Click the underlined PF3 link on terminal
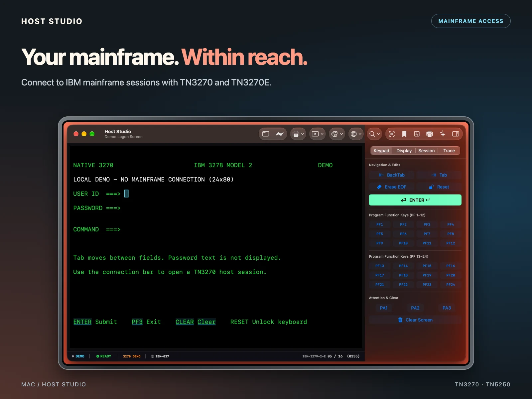This screenshot has width=532, height=399. click(137, 322)
